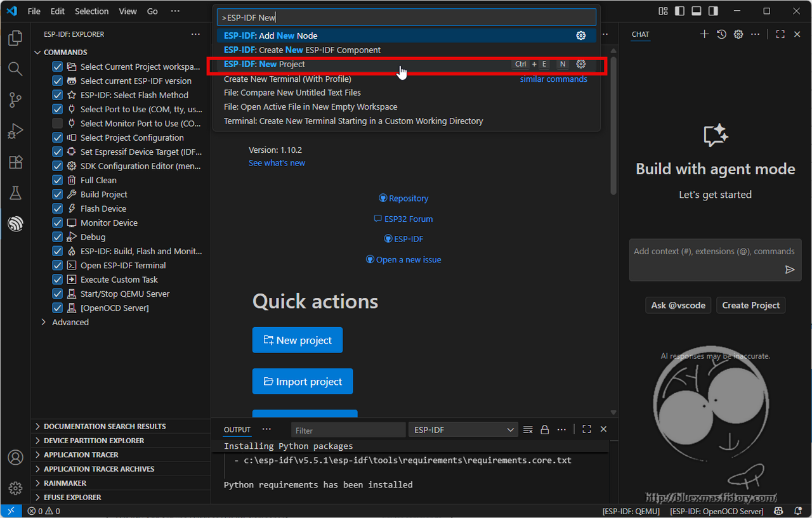Choose Create New ESP-IDF Component command
This screenshot has width=812, height=518.
click(407, 50)
